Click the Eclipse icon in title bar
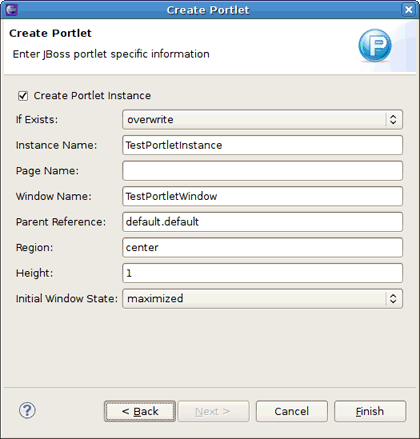Screen dimensions: 420x439 click(x=11, y=10)
